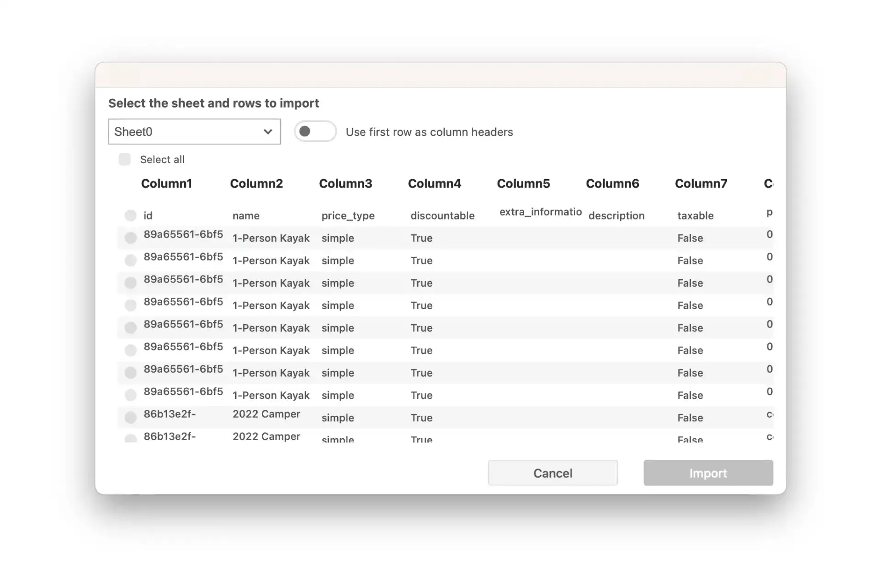The width and height of the screenshot is (882, 588).
Task: Click the Column7 header
Action: tap(701, 184)
